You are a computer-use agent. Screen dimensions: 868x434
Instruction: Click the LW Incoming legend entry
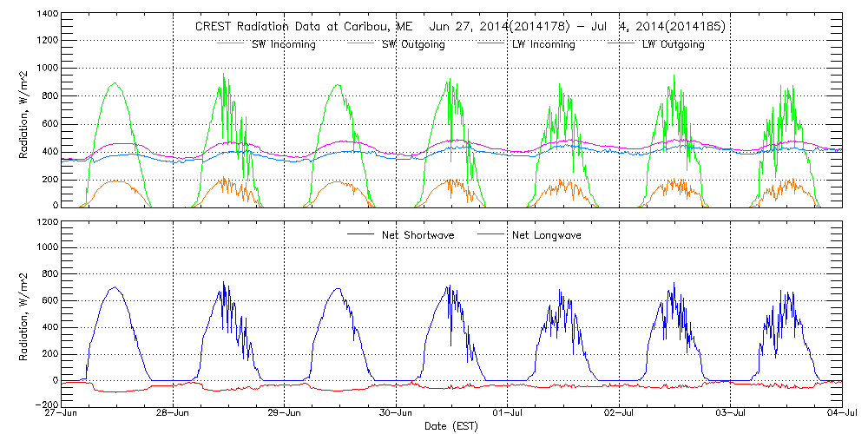538,44
